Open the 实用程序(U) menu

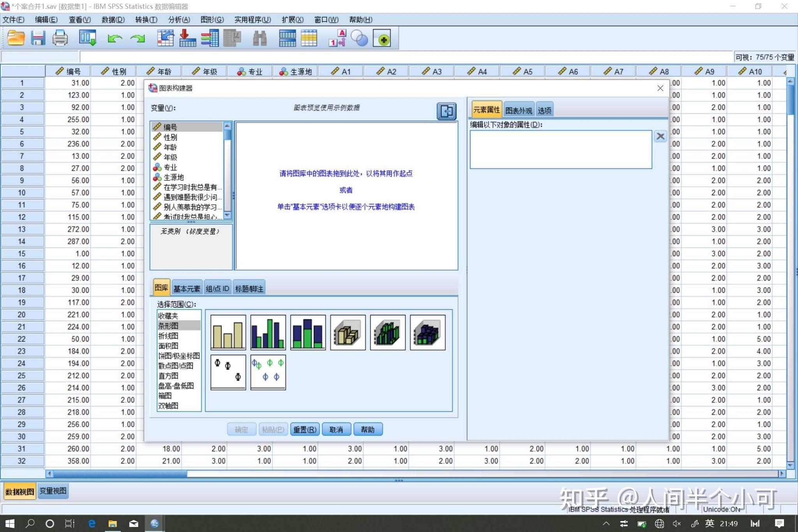[252, 19]
